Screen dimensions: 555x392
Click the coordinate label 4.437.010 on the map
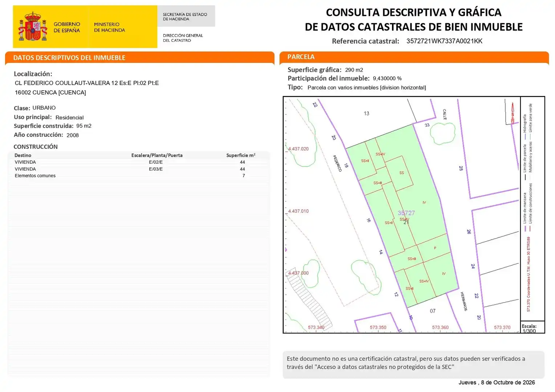(298, 211)
